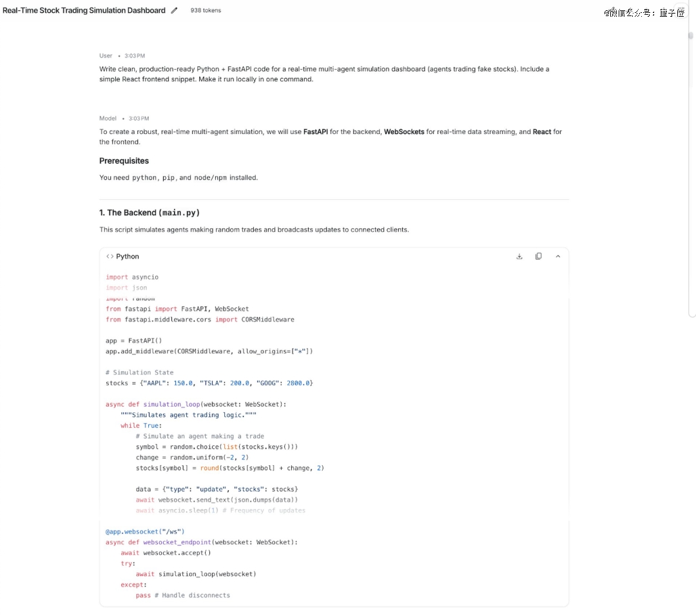Collapse the Python code block
This screenshot has width=696, height=616.
point(558,256)
